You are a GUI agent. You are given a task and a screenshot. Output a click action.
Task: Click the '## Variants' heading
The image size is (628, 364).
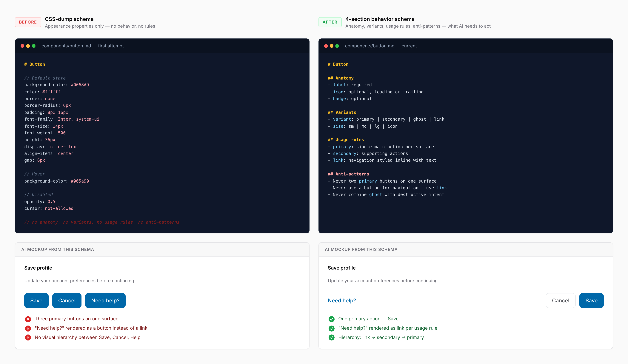click(342, 113)
